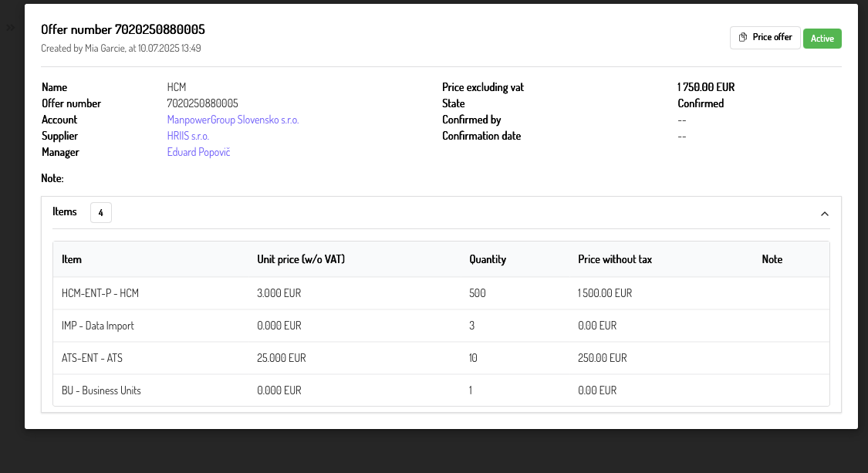
Task: Click Created by Mia Garcie subtitle
Action: (x=120, y=48)
